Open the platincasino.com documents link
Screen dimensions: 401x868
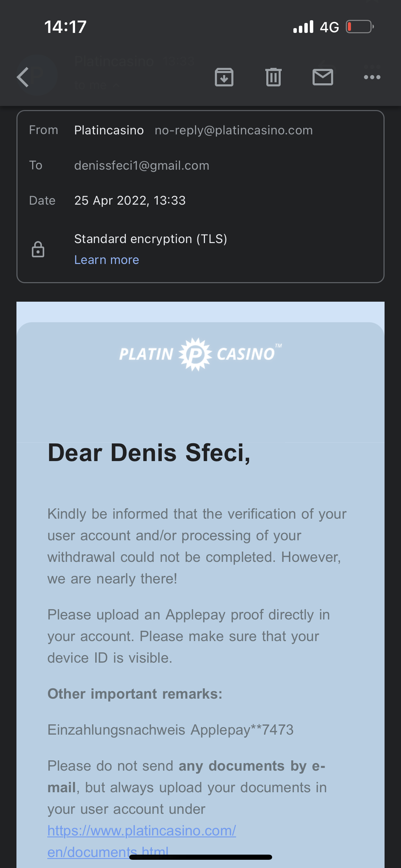tap(142, 841)
